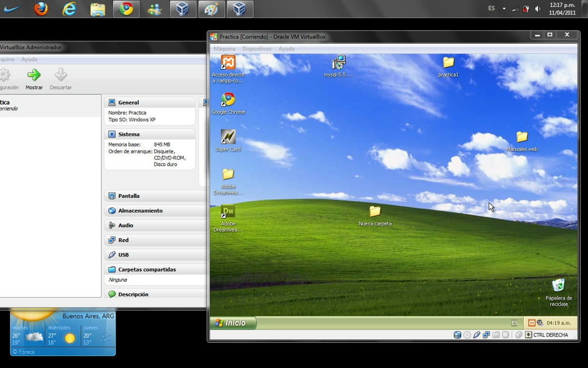
Task: Click the USB section plug icon
Action: click(x=112, y=255)
